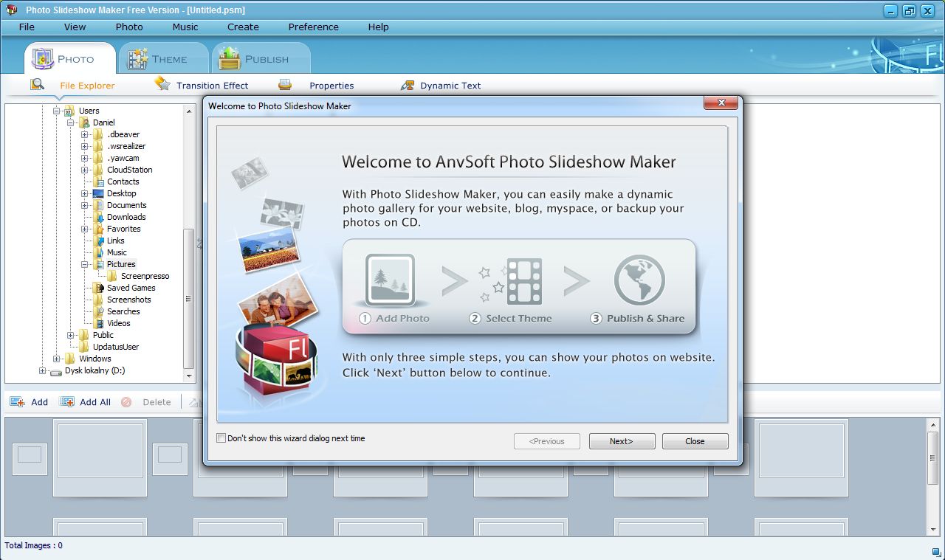Click the Downloads folder icon in tree

pos(98,217)
